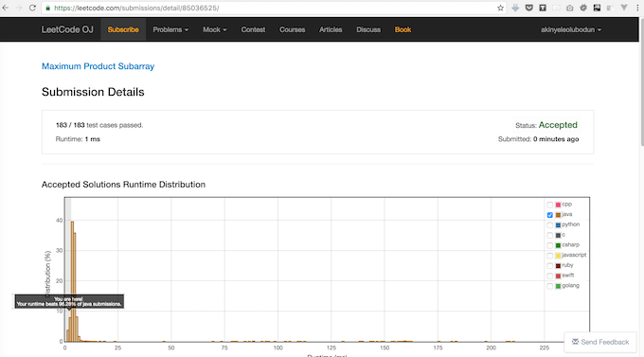Click the page vertical scrollbar thumb
644x357 pixels.
(641, 81)
